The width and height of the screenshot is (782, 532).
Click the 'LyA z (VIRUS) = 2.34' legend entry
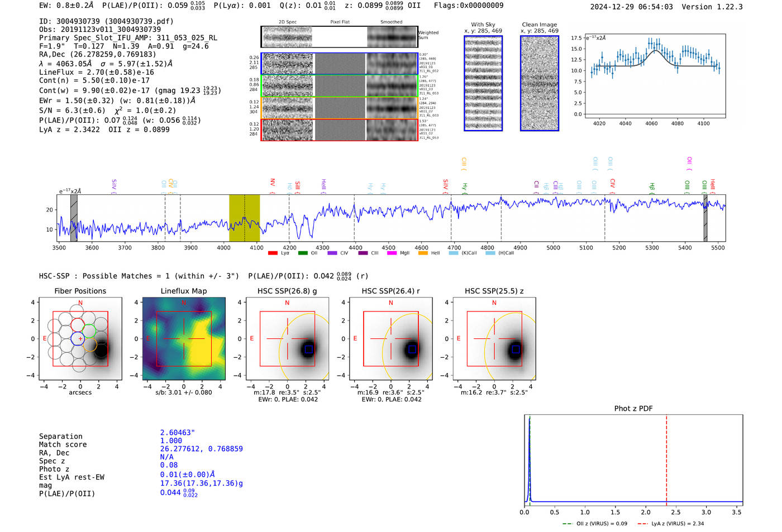click(670, 524)
